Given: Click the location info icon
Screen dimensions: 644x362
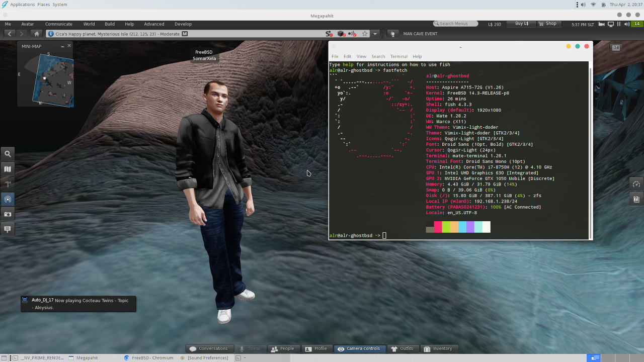Looking at the screenshot, I should [51, 34].
